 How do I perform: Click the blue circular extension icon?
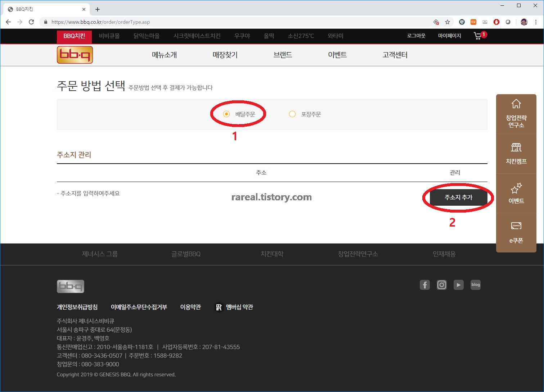point(462,22)
